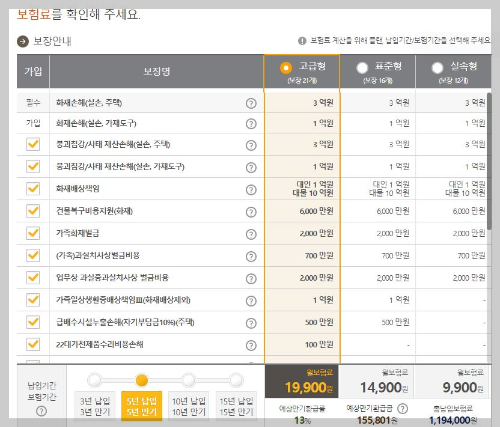The width and height of the screenshot is (500, 427).
Task: Click the 가입 column header
Action: pyautogui.click(x=33, y=71)
